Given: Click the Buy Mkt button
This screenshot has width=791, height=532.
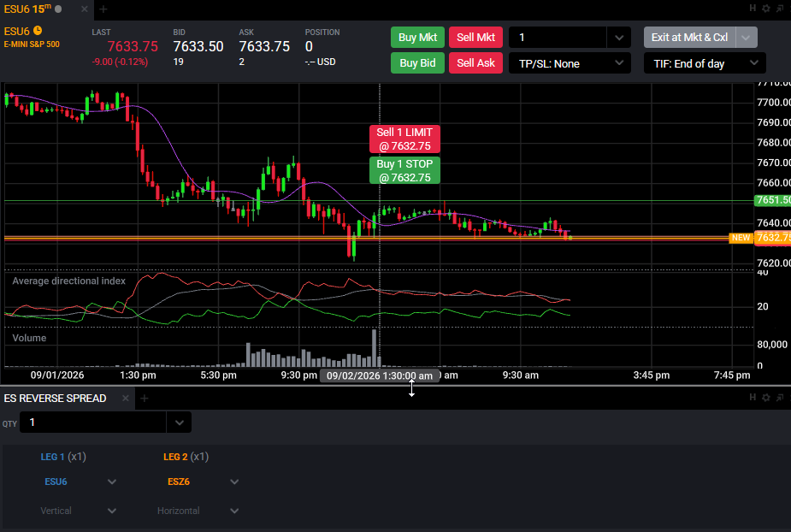Looking at the screenshot, I should point(417,38).
